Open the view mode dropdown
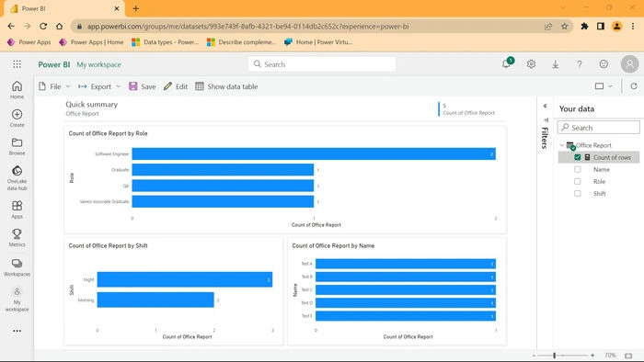Viewport: 644px width, 362px height. click(604, 86)
